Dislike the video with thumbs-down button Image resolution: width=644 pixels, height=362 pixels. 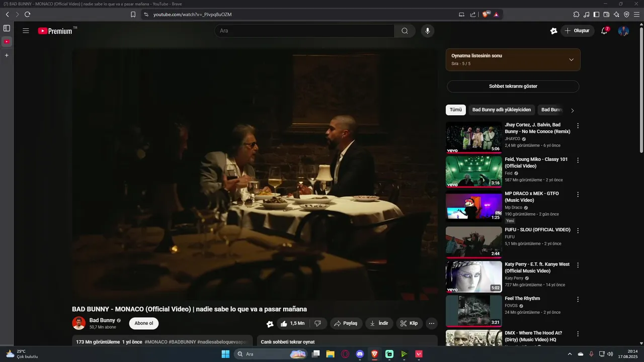tap(317, 324)
